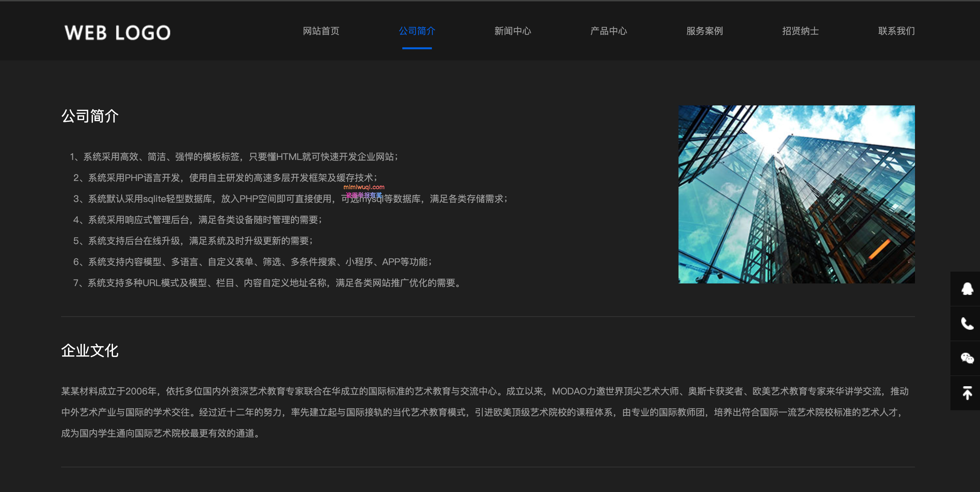
Task: Click paragraph line starting 中外艺术产业与国际
Action: pyautogui.click(x=482, y=412)
